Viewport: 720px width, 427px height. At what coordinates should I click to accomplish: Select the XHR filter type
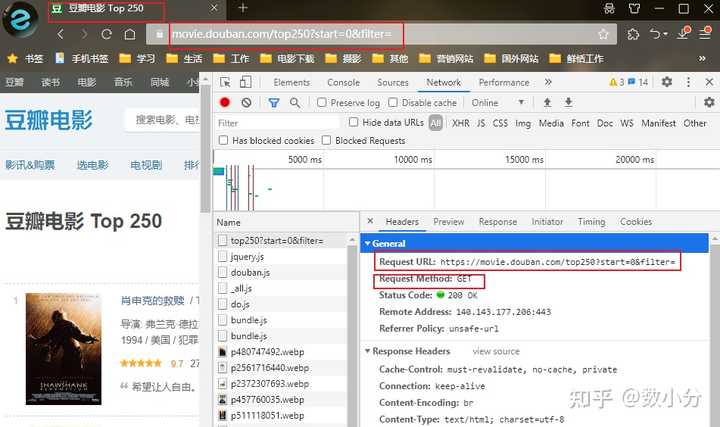point(461,123)
